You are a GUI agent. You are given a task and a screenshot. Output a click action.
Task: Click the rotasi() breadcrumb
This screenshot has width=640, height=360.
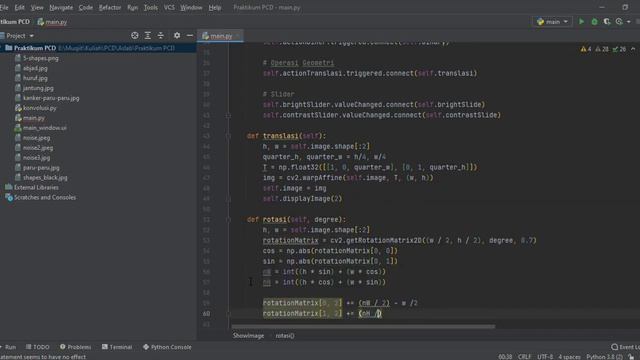(285, 336)
